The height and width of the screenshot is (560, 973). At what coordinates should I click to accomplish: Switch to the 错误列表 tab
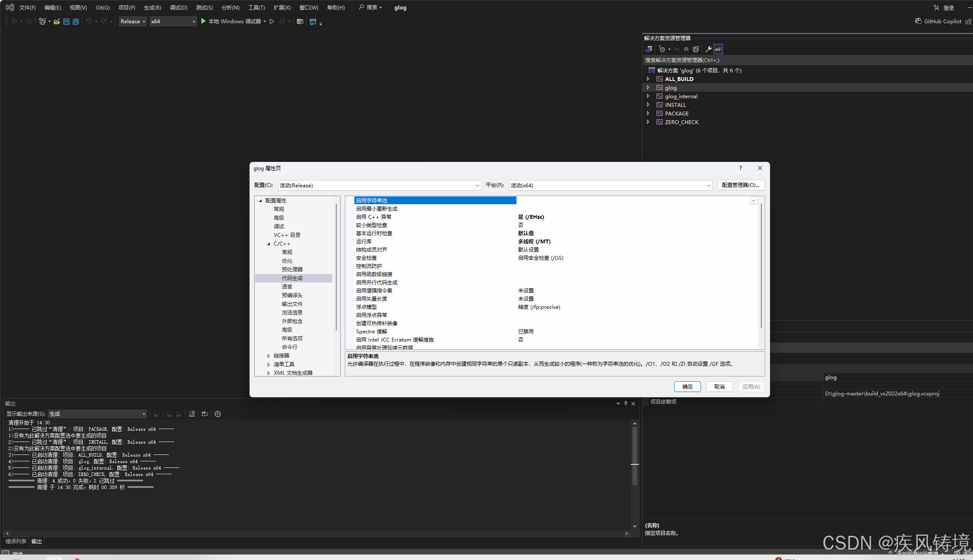pyautogui.click(x=16, y=541)
